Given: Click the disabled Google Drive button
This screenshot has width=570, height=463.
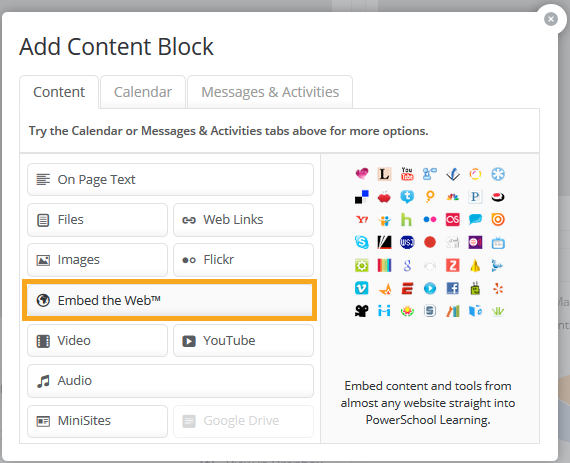Looking at the screenshot, I should point(243,421).
